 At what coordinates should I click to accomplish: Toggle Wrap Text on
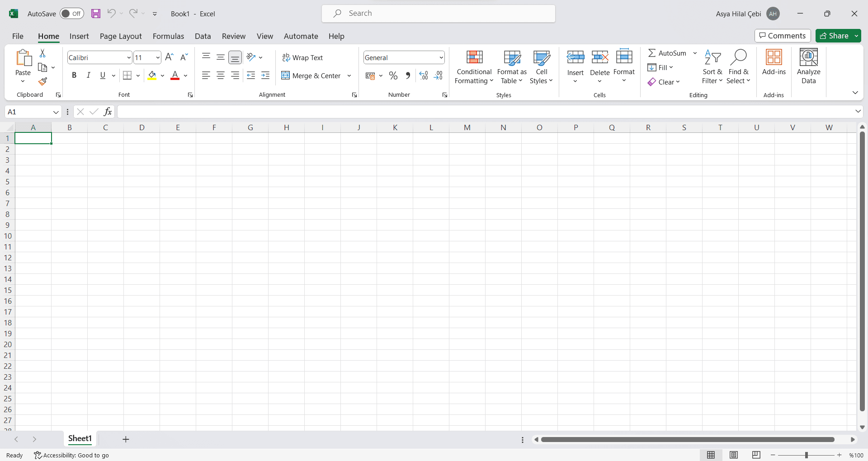pyautogui.click(x=302, y=57)
